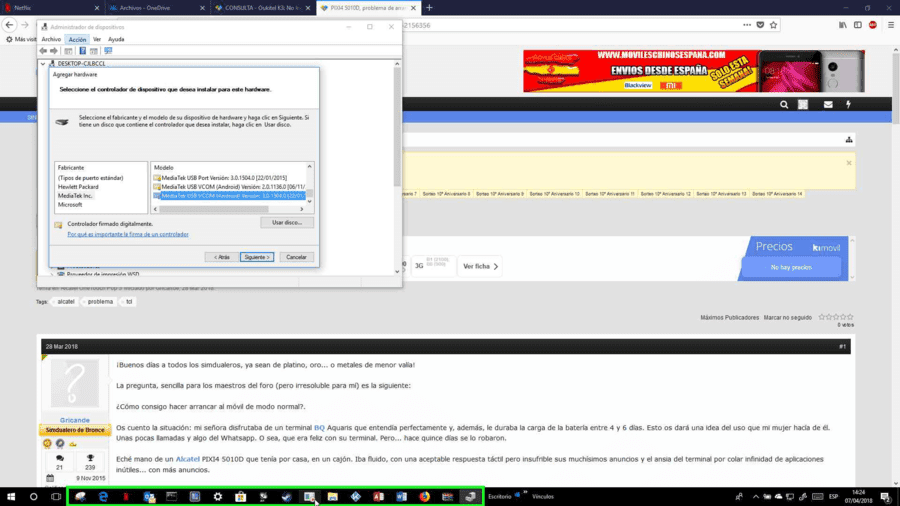Click the back arrow in Device Manager toolbar
Screen dimensions: 900x506
tap(43, 50)
